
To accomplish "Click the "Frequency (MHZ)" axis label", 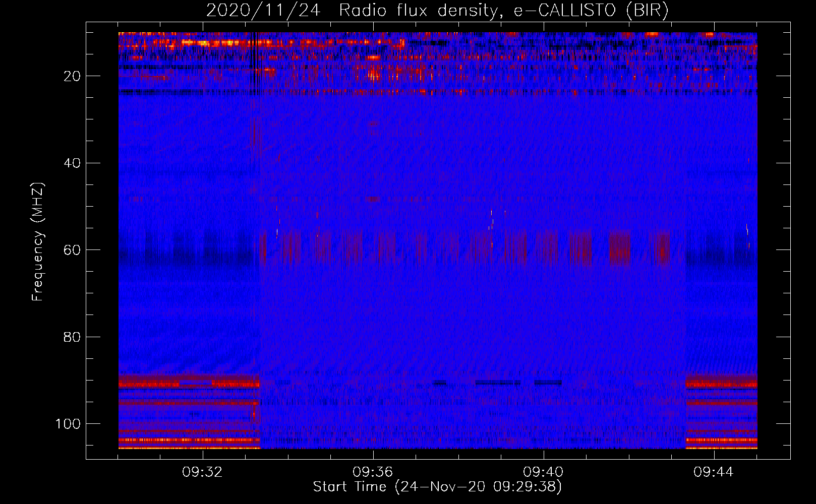I will [38, 242].
